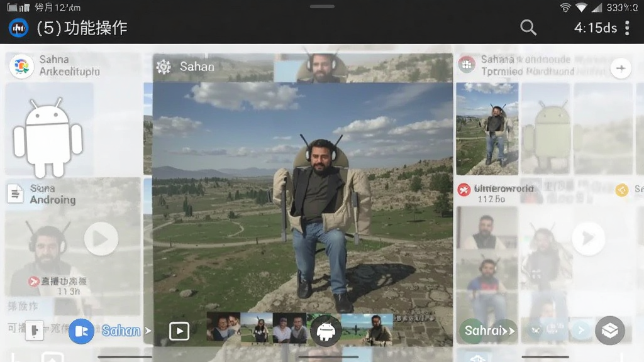Viewport: 644px width, 362px height.
Task: Open the standing man thumbnail in right panel
Action: (x=487, y=129)
